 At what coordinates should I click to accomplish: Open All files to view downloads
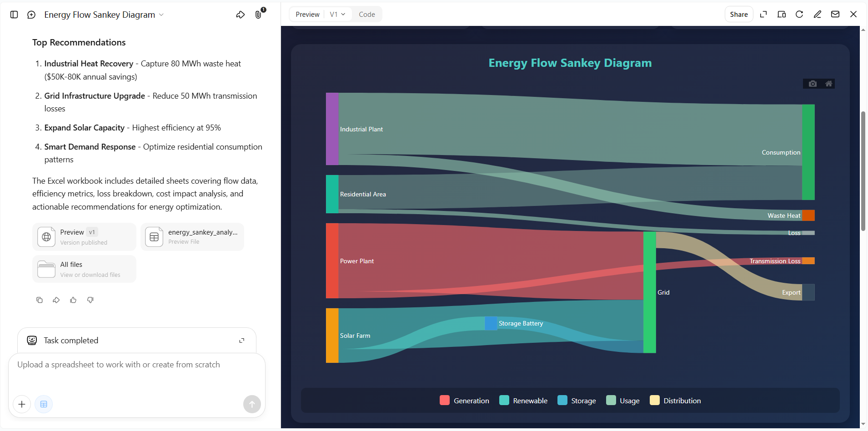(84, 269)
